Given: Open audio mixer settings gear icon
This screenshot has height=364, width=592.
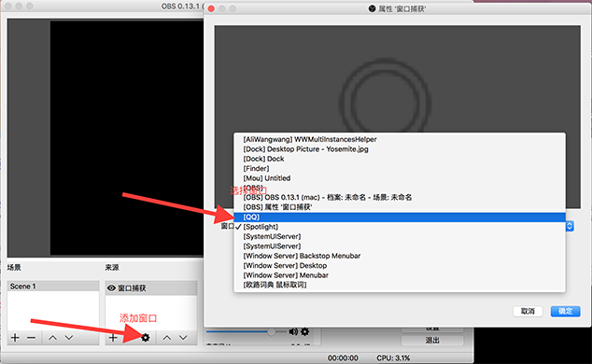Looking at the screenshot, I should pyautogui.click(x=304, y=331).
